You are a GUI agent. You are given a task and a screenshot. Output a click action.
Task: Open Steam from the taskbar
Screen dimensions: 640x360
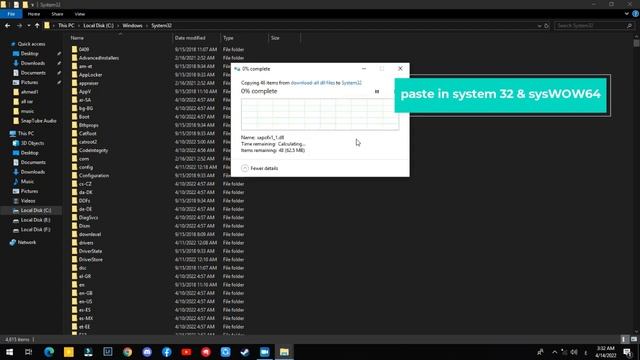pos(245,352)
